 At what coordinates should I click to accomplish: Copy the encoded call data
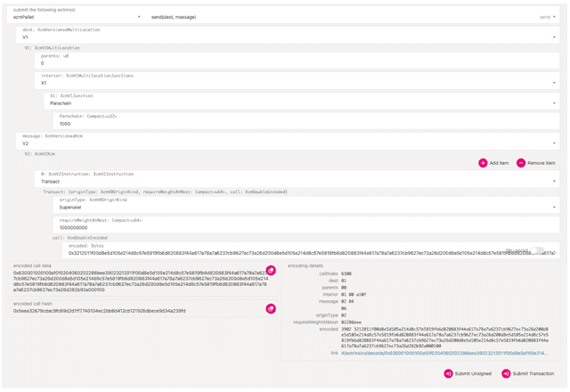(271, 271)
